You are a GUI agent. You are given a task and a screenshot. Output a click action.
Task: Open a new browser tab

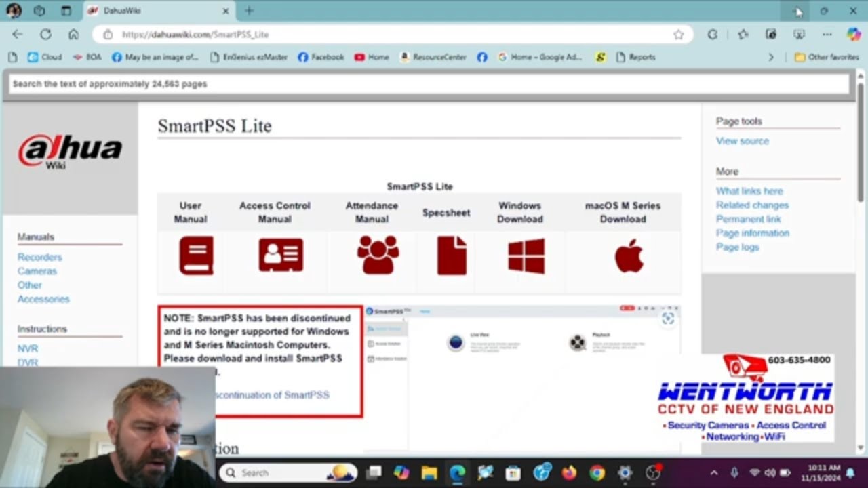click(249, 11)
